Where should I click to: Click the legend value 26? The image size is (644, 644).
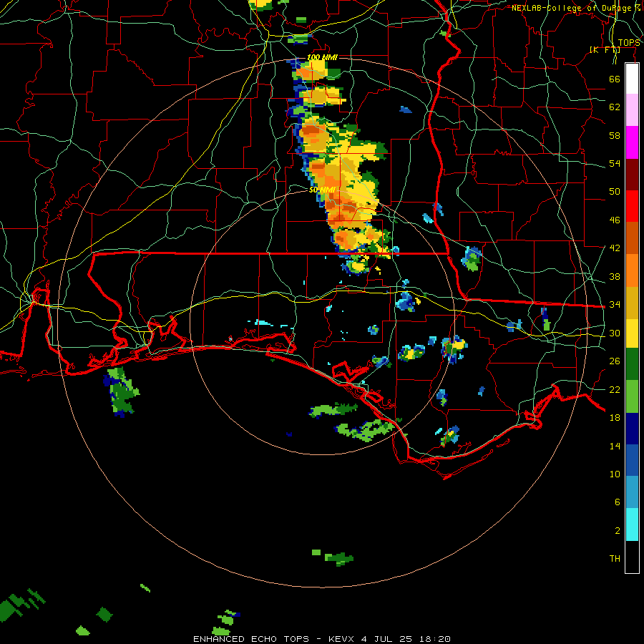(615, 361)
